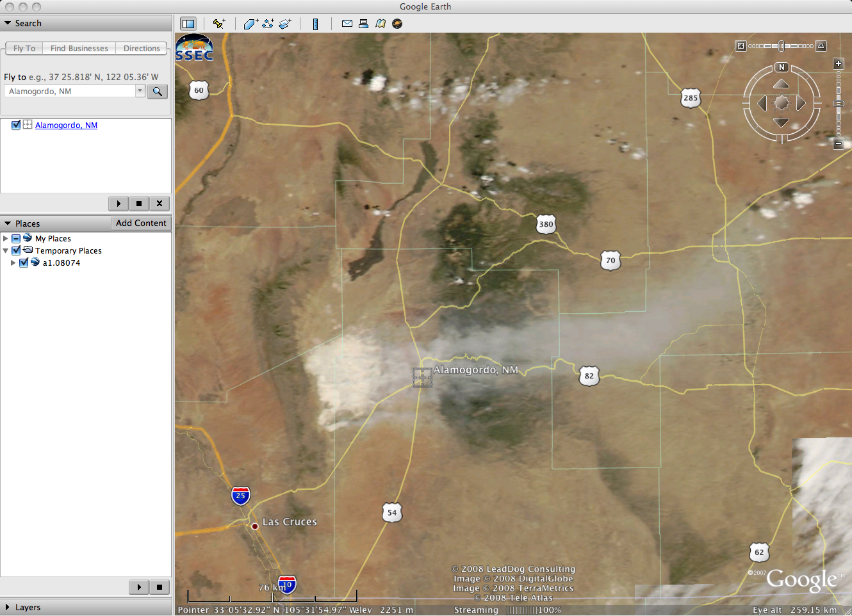Expand the My Places folder
The image size is (852, 616).
pos(6,238)
